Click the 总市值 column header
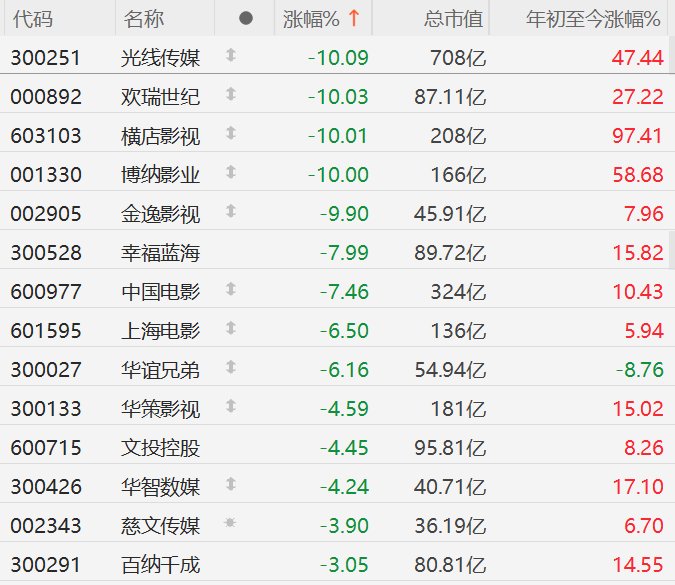 tap(454, 19)
